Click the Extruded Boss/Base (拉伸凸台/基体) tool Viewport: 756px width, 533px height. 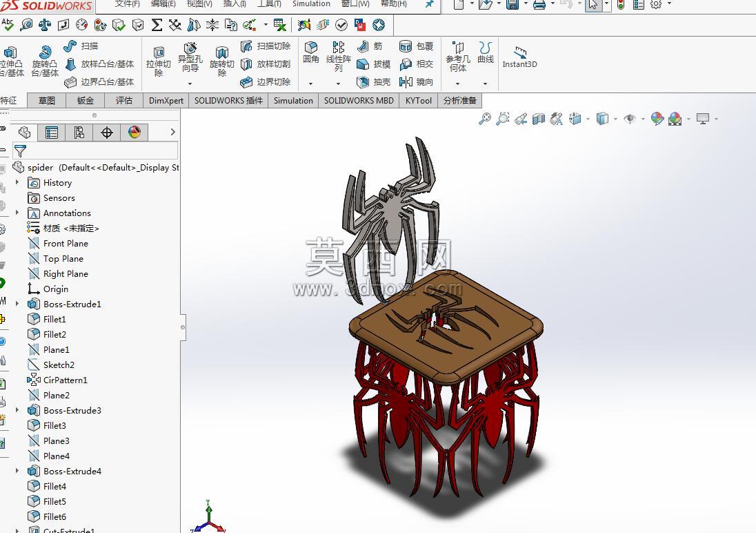[x=12, y=61]
